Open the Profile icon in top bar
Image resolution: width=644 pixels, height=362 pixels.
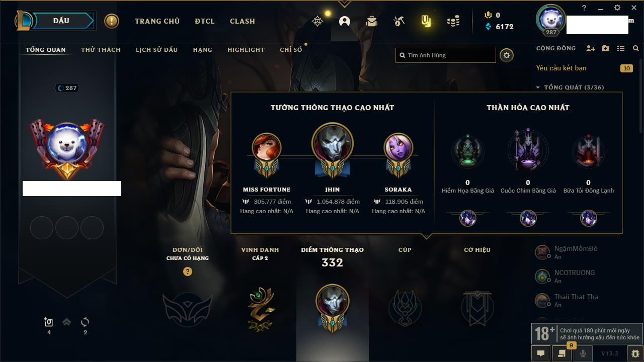(345, 21)
